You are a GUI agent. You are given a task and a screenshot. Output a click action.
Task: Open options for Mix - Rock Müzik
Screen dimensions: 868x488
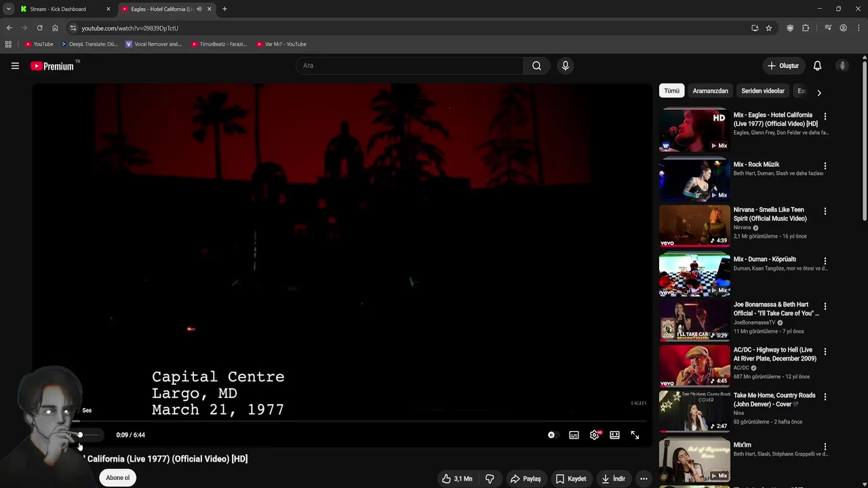pyautogui.click(x=825, y=166)
